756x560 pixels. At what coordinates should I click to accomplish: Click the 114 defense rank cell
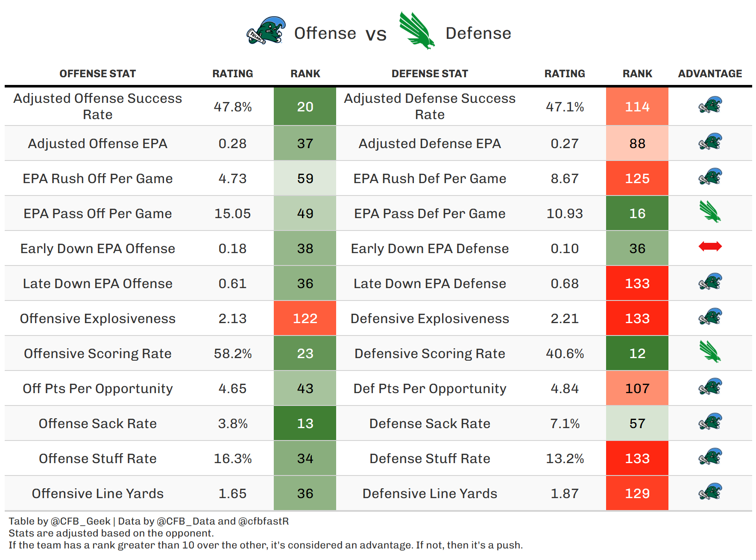(637, 107)
